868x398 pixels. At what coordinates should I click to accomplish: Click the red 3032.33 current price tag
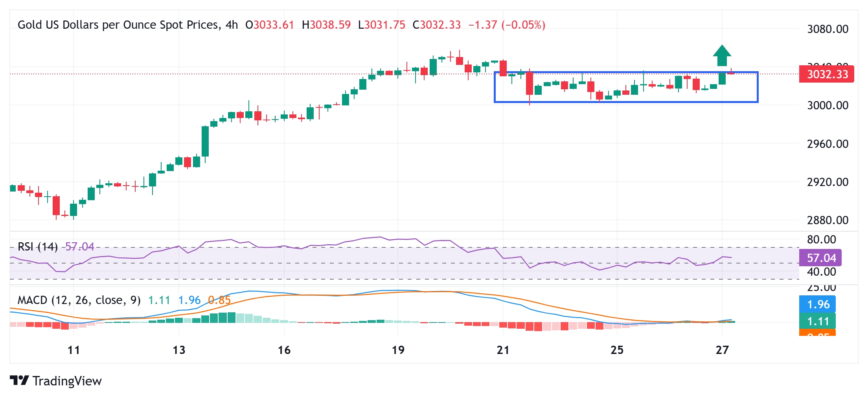pos(826,74)
